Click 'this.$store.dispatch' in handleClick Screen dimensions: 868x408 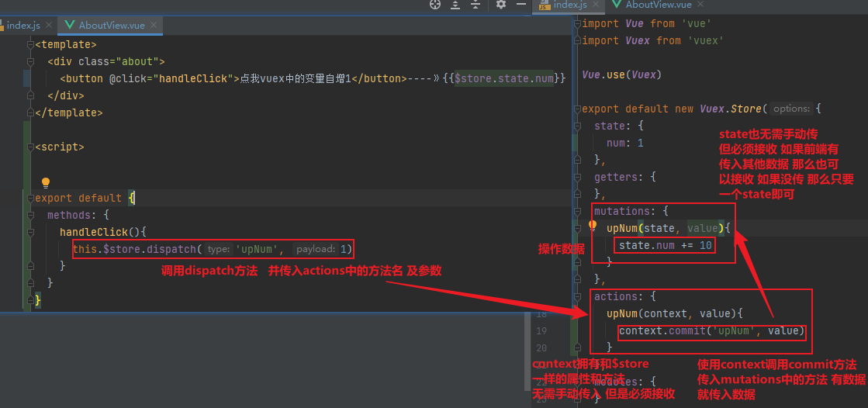point(134,249)
